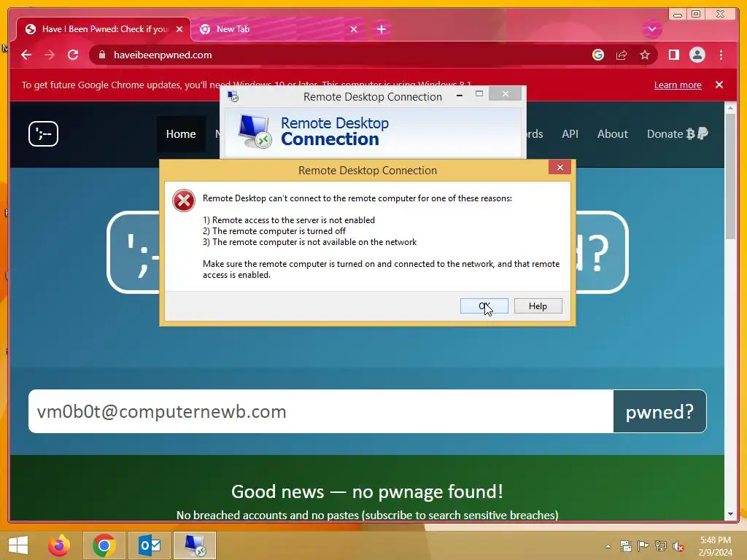
Task: Go forward in Chrome
Action: (x=50, y=55)
